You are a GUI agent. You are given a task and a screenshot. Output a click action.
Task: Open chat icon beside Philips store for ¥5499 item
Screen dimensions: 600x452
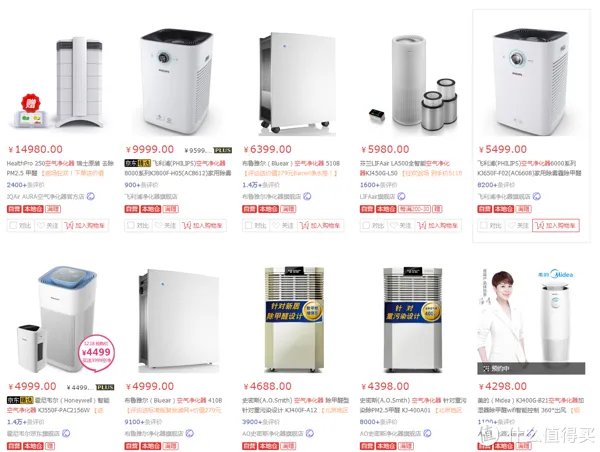click(537, 196)
